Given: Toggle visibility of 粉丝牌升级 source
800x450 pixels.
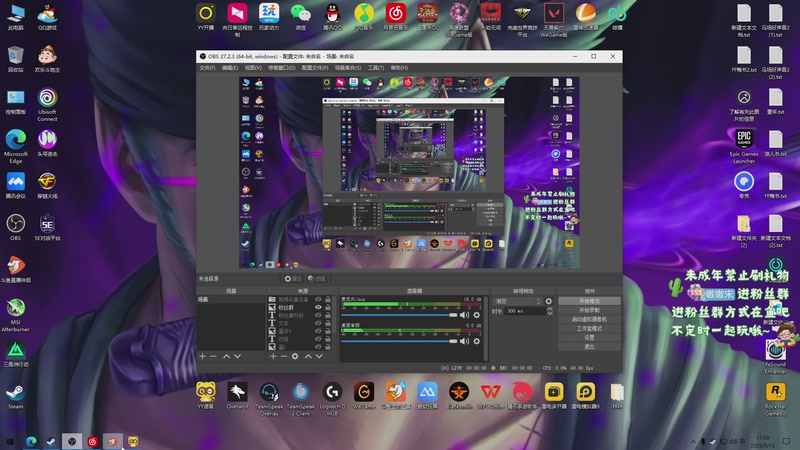Looking at the screenshot, I should click(318, 315).
